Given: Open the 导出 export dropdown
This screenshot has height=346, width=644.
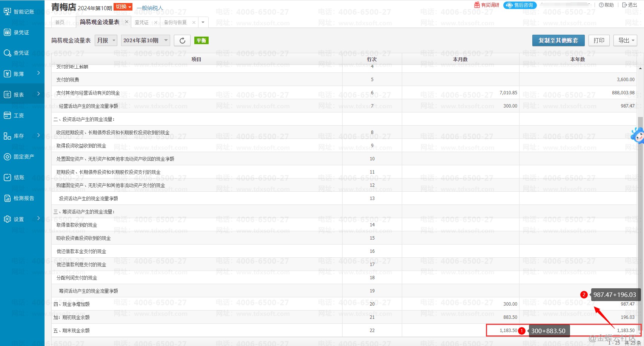Looking at the screenshot, I should (x=626, y=40).
